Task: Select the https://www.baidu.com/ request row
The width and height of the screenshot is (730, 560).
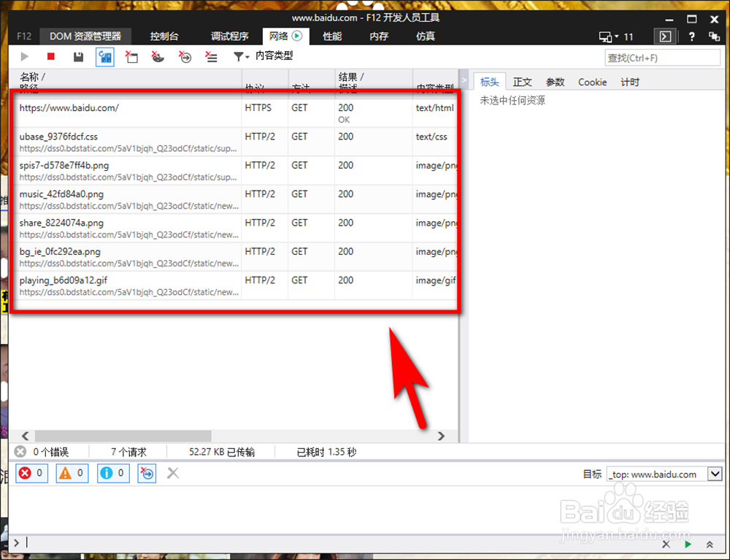Action: click(x=234, y=113)
